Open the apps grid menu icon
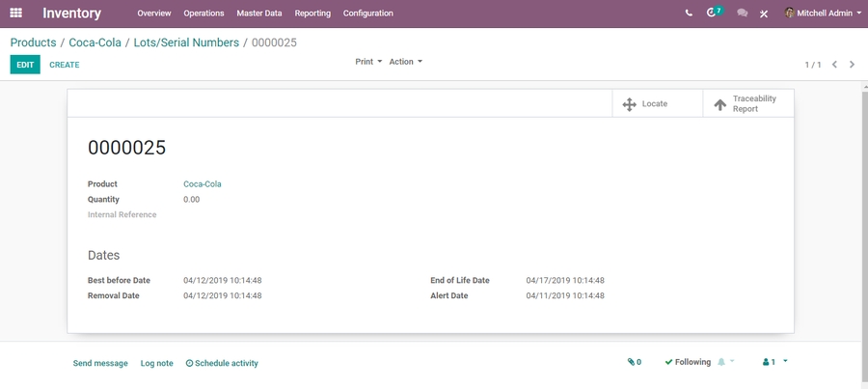Image resolution: width=868 pixels, height=389 pixels. pos(15,14)
